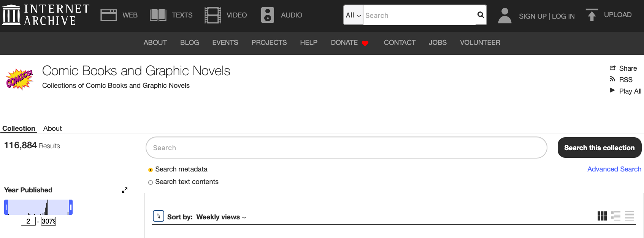The image size is (644, 238).
Task: Open the All media type dropdown
Action: pos(353,15)
